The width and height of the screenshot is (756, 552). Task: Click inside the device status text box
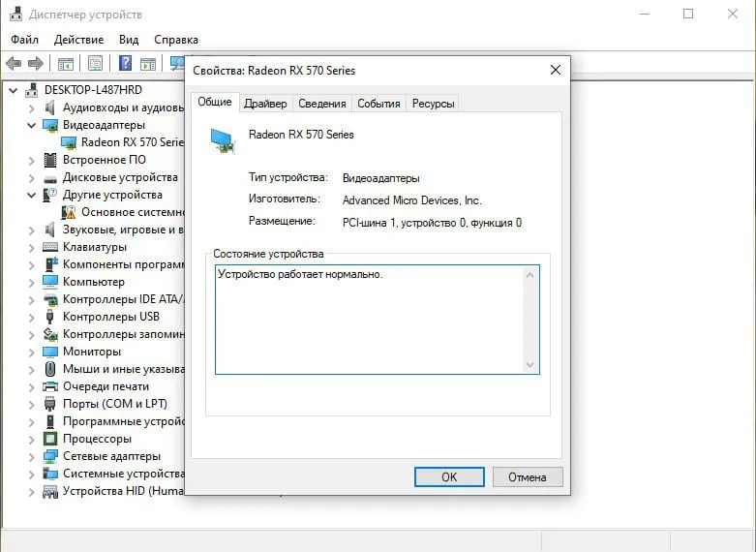378,320
